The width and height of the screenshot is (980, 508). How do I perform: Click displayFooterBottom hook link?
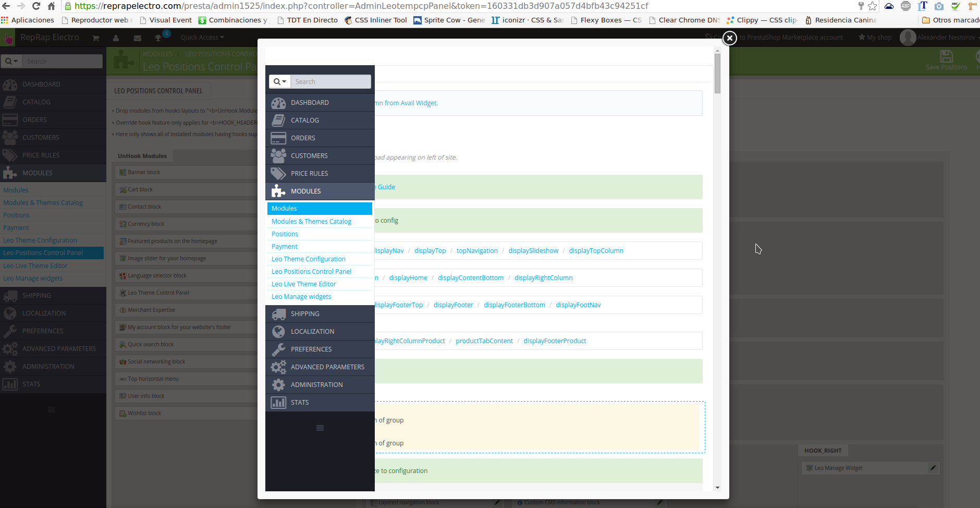point(514,305)
